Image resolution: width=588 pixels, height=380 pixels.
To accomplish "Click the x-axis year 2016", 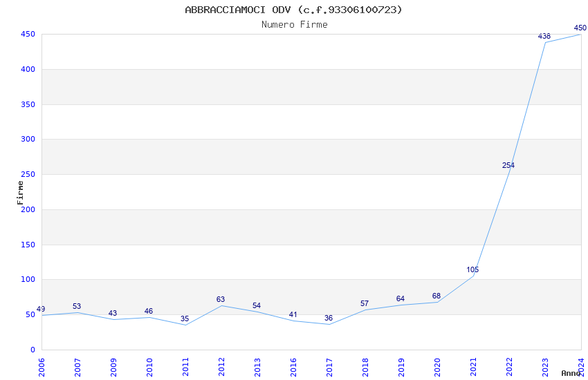I will click(293, 368).
